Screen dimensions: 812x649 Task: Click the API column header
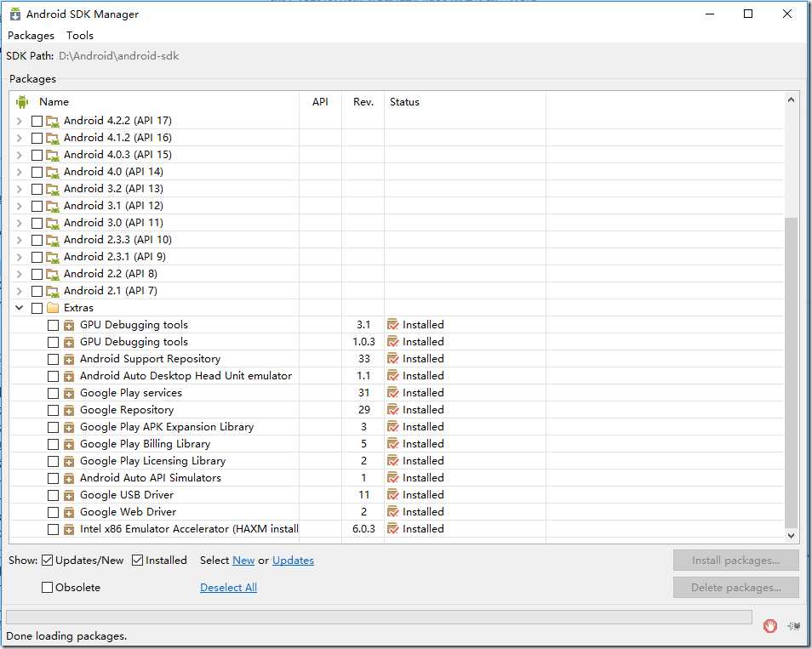tap(320, 102)
